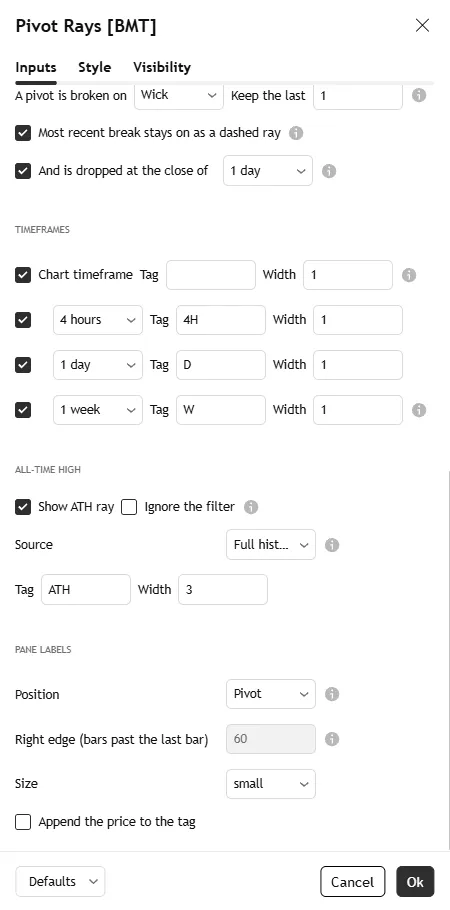Uncheck Show ATH ray
The image size is (450, 910).
tap(23, 507)
